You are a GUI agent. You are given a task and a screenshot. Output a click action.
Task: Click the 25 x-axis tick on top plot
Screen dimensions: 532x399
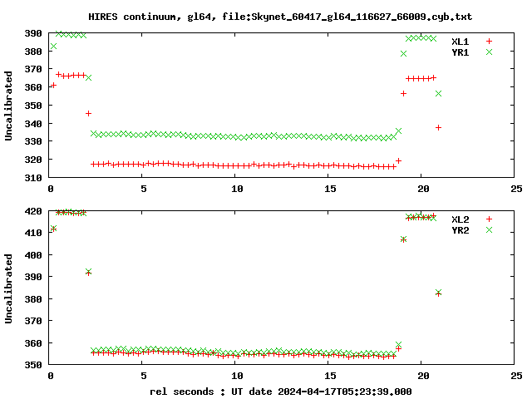click(x=516, y=189)
